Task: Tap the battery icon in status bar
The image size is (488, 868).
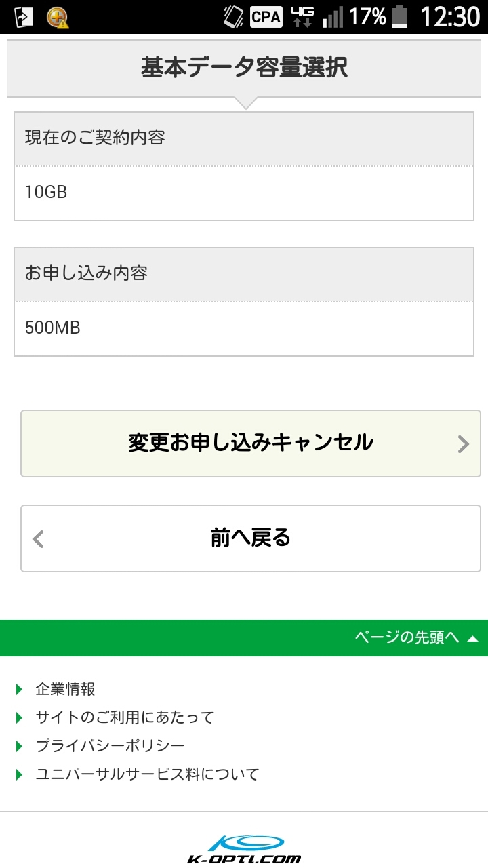Action: tap(400, 16)
